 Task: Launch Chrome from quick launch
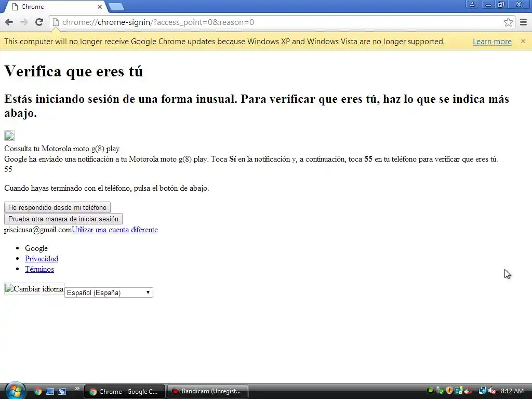pos(38,392)
